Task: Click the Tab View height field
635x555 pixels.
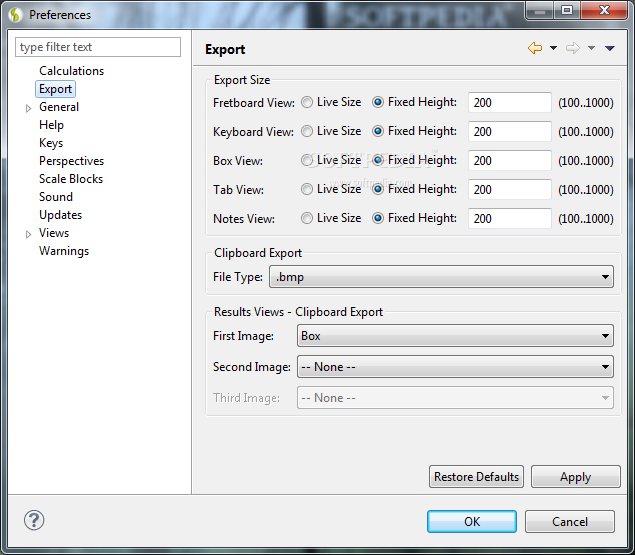Action: tap(509, 190)
